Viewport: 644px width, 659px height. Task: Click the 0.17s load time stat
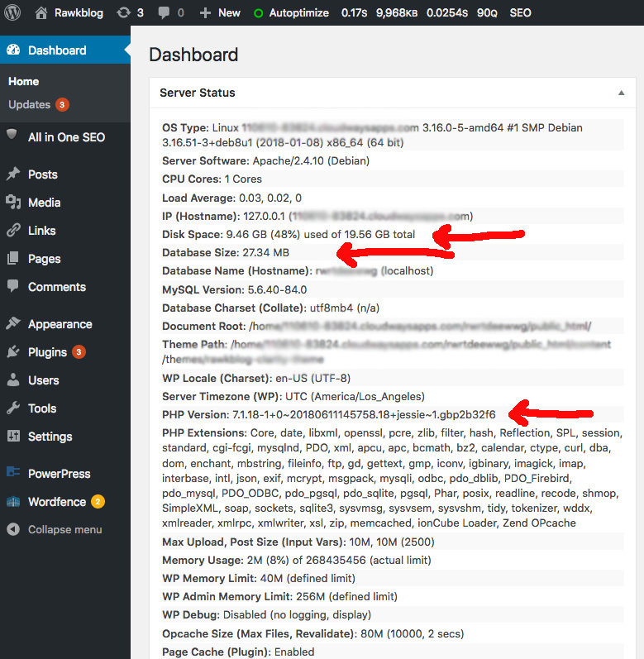(354, 13)
